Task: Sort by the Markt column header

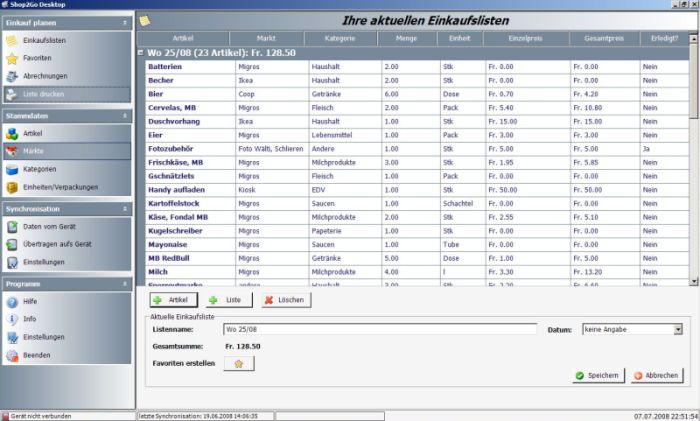Action: 266,38
